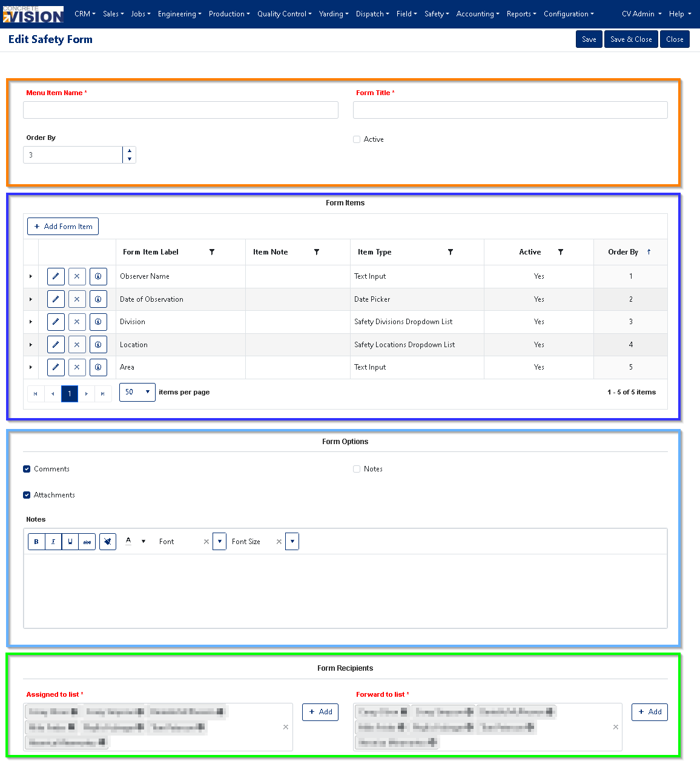Open info for Date of Observation row
The image size is (700, 761).
[x=98, y=299]
